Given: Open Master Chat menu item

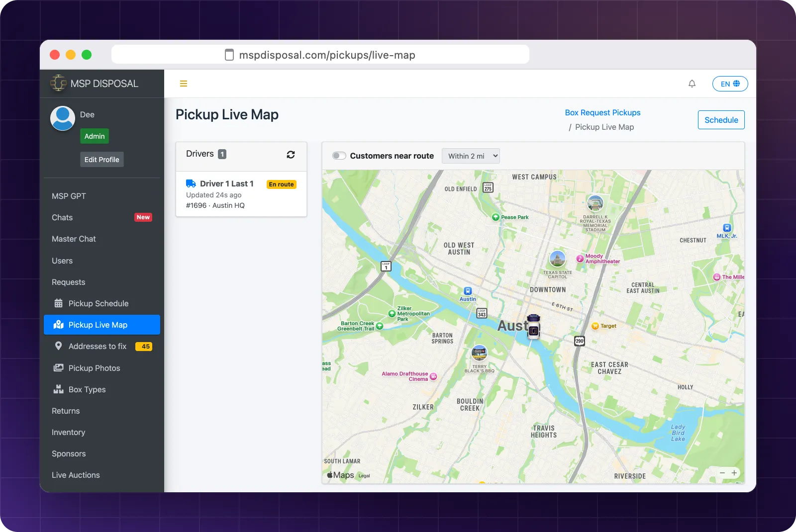Looking at the screenshot, I should [x=102, y=239].
